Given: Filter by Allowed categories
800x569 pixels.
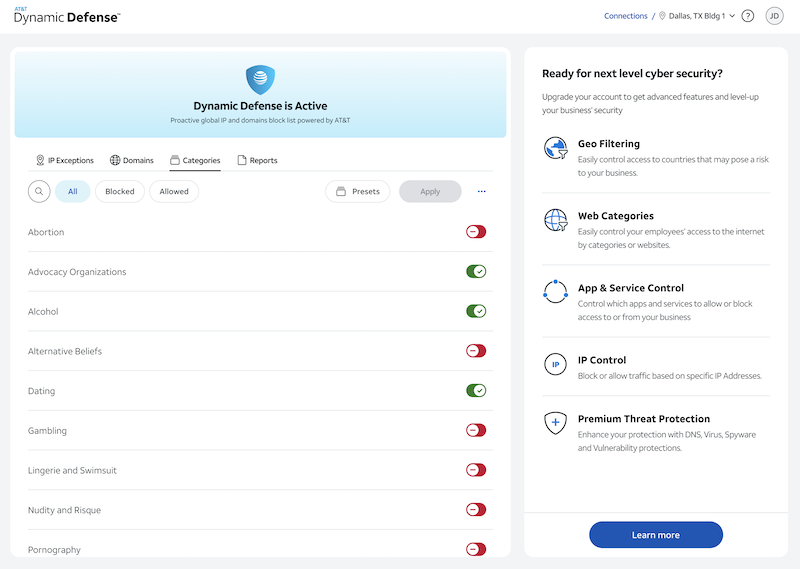Looking at the screenshot, I should [x=174, y=191].
